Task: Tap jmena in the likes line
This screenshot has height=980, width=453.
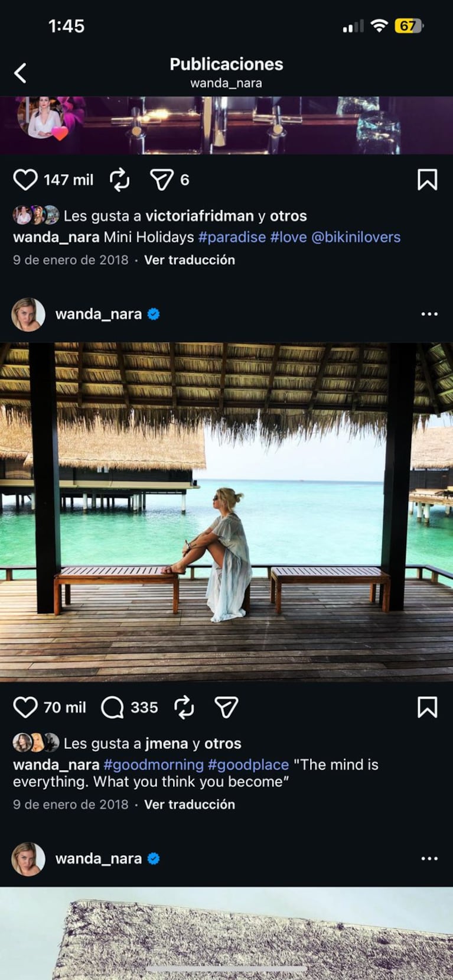Action: (x=167, y=743)
